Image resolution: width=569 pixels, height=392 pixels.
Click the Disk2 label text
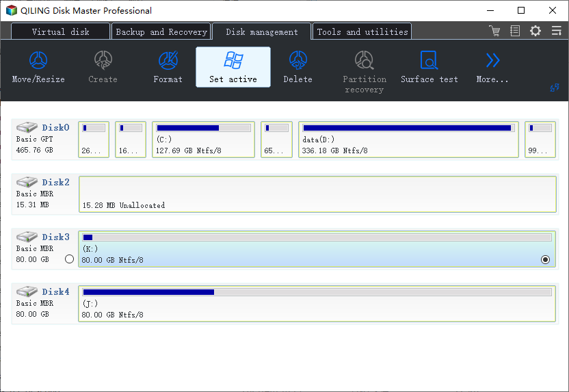click(55, 182)
